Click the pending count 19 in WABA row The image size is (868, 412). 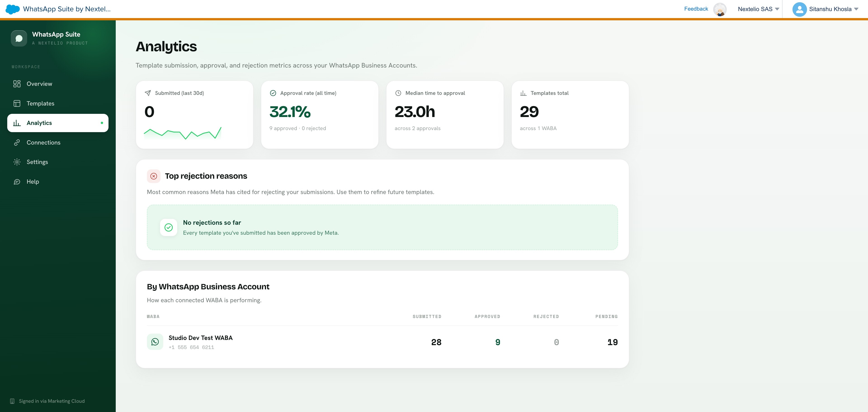613,342
